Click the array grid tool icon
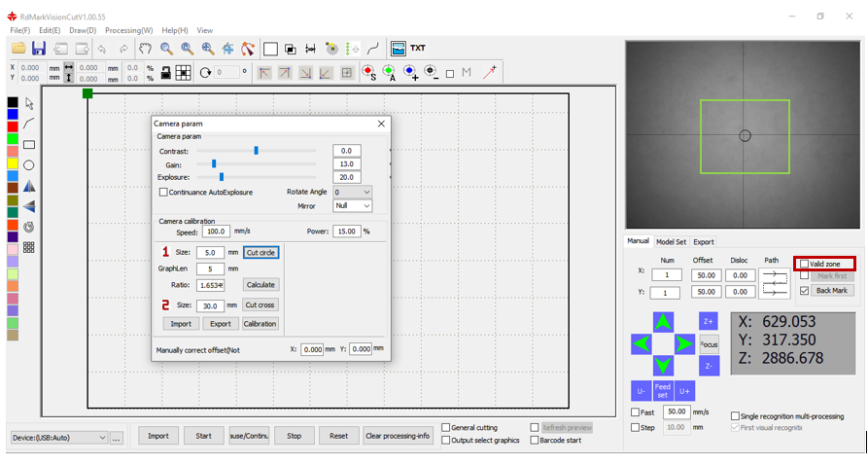Image resolution: width=868 pixels, height=465 pixels. pyautogui.click(x=29, y=247)
